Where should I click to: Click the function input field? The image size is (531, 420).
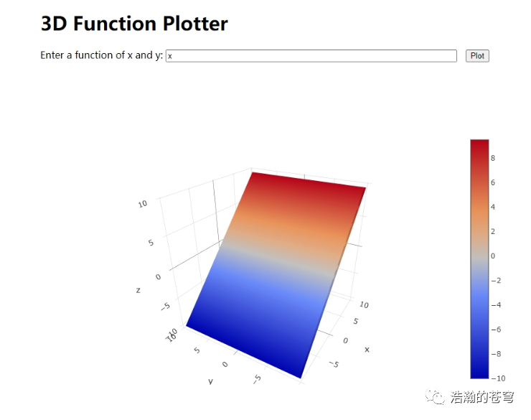[x=311, y=56]
